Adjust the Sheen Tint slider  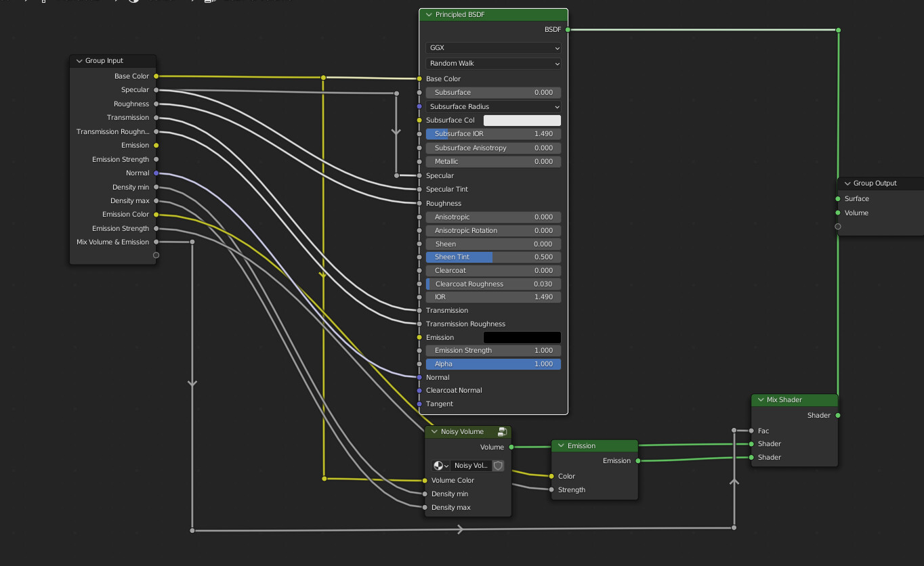click(x=494, y=257)
